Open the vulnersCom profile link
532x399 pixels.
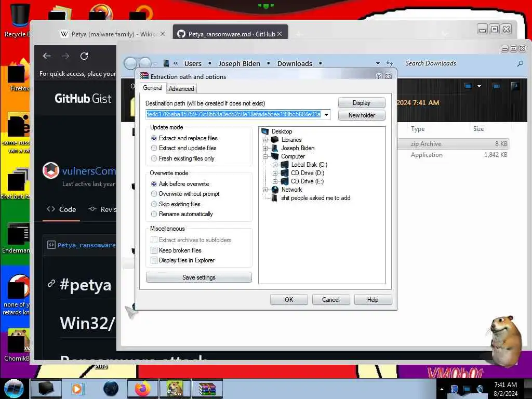[89, 170]
